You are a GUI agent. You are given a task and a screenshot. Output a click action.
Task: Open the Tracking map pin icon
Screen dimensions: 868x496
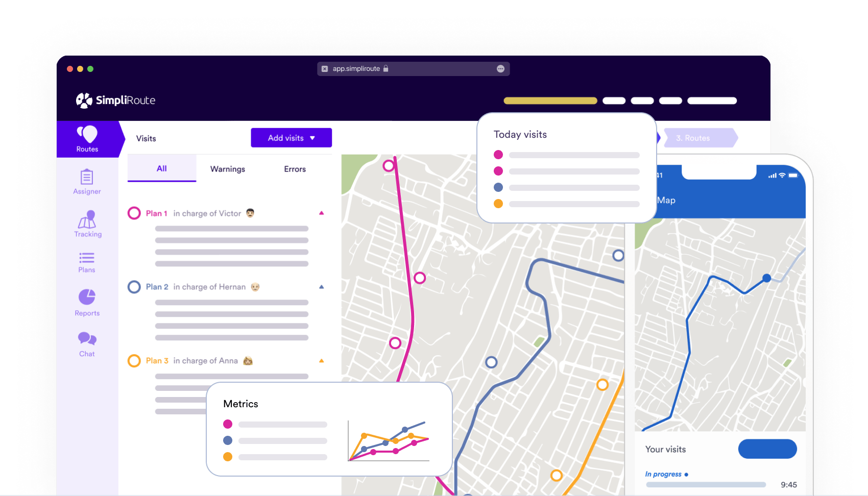click(x=87, y=219)
